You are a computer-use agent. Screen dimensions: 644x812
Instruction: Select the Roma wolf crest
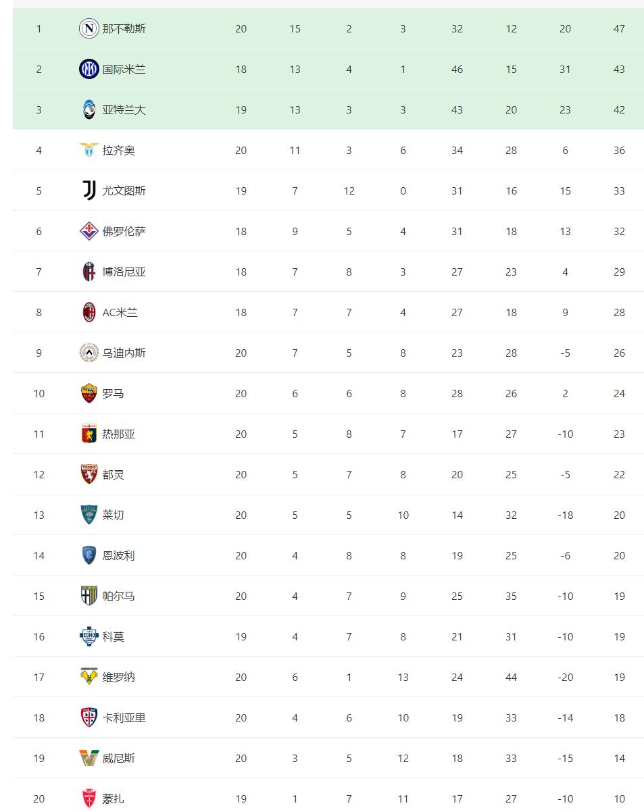point(89,393)
